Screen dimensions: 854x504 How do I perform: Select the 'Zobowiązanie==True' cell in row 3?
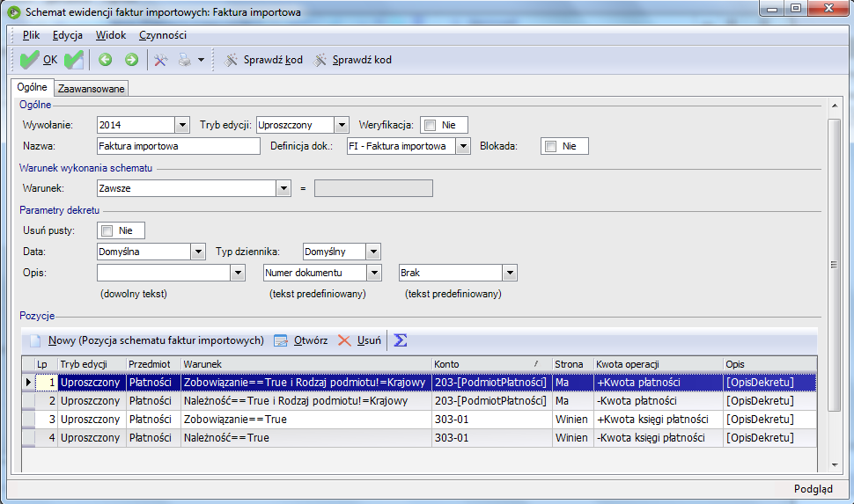(x=306, y=420)
